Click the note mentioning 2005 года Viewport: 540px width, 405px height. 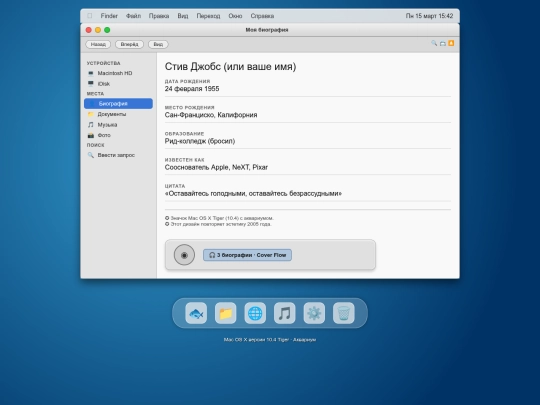[218, 224]
